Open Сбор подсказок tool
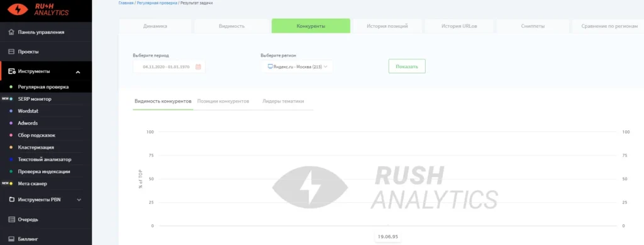644x245 pixels. [36, 135]
